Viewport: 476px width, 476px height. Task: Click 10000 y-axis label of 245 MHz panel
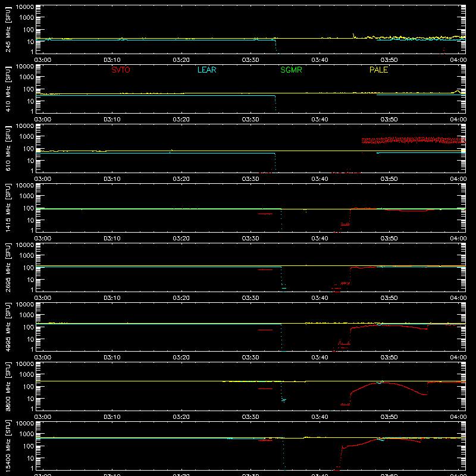click(25, 7)
